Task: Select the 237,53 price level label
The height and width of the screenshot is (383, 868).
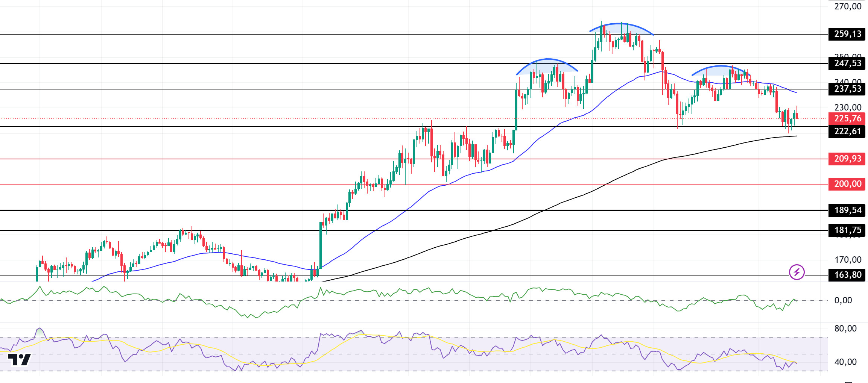Action: click(x=847, y=89)
